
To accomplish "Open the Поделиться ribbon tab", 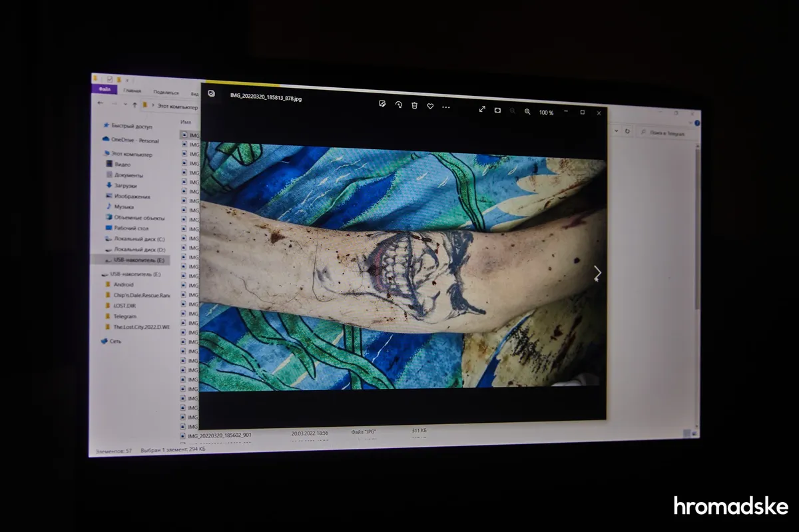I will [x=166, y=93].
